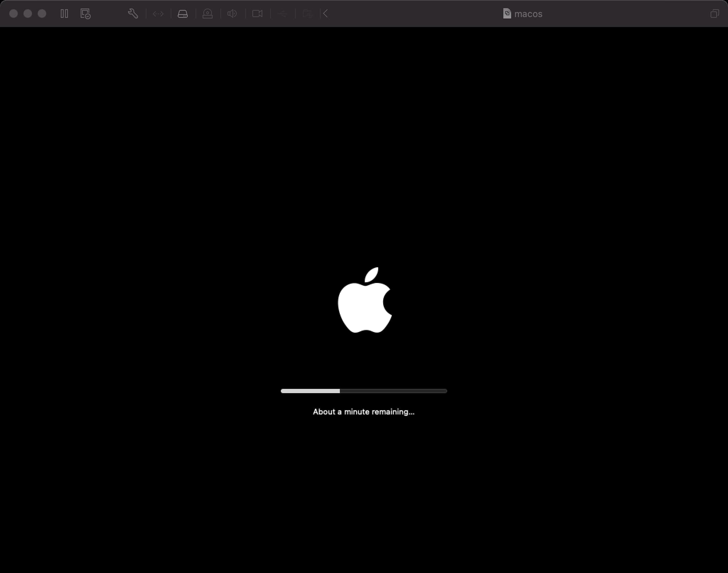Select the display resize icon
Image resolution: width=728 pixels, height=573 pixels.
(158, 14)
